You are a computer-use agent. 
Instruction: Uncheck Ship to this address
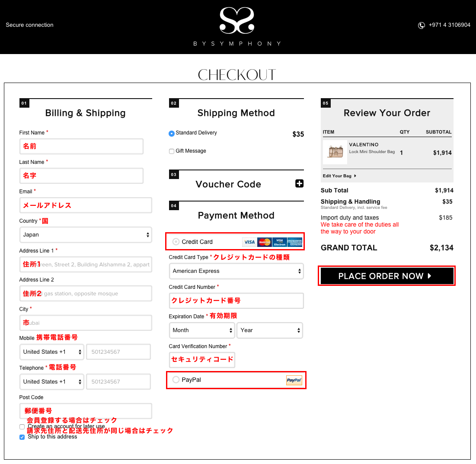(x=22, y=437)
